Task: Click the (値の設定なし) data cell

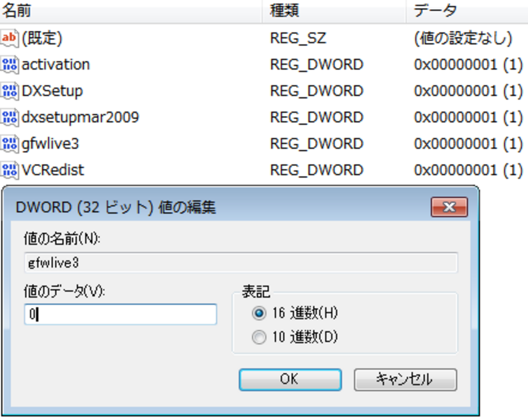Action: [463, 39]
